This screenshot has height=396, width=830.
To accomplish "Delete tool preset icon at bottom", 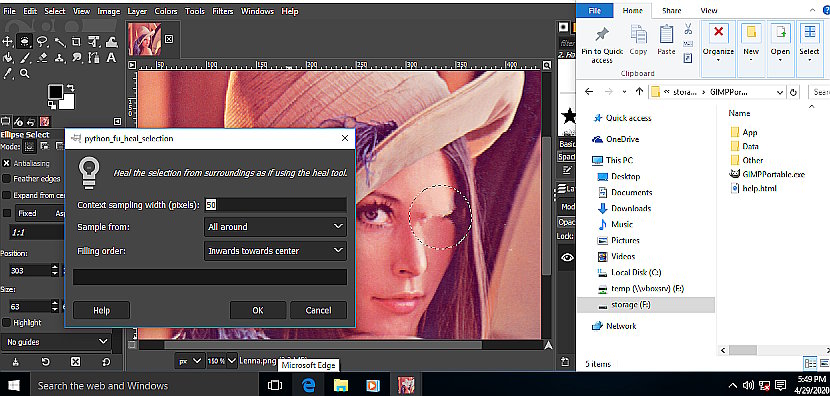I will 76,362.
